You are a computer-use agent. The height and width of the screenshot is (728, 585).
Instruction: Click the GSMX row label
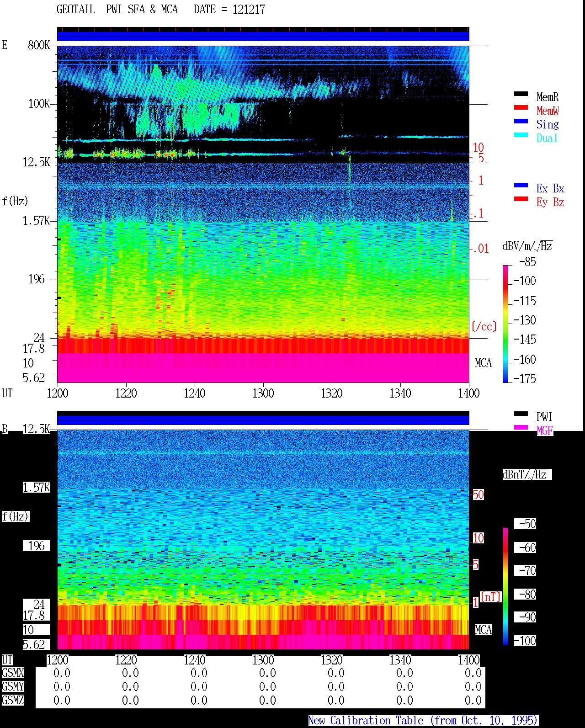(13, 673)
